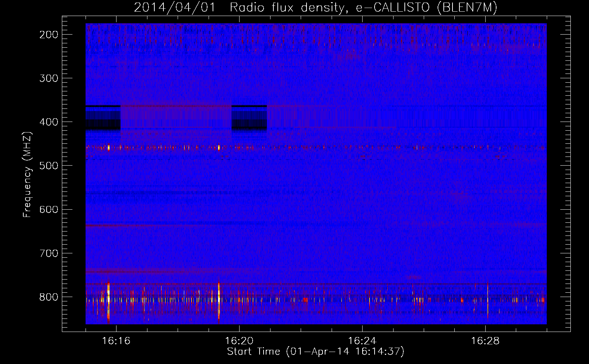Click the 16:28 time tick label

485,341
